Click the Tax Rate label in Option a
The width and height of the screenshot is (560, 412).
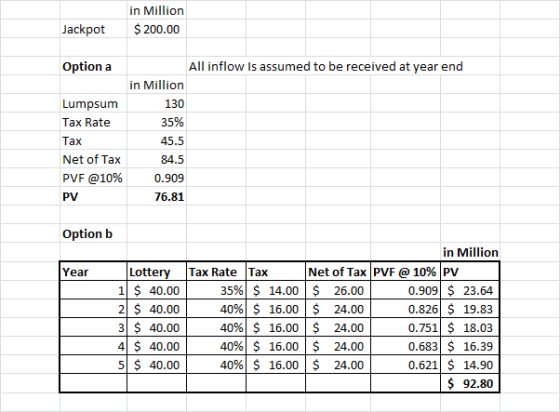[x=93, y=122]
